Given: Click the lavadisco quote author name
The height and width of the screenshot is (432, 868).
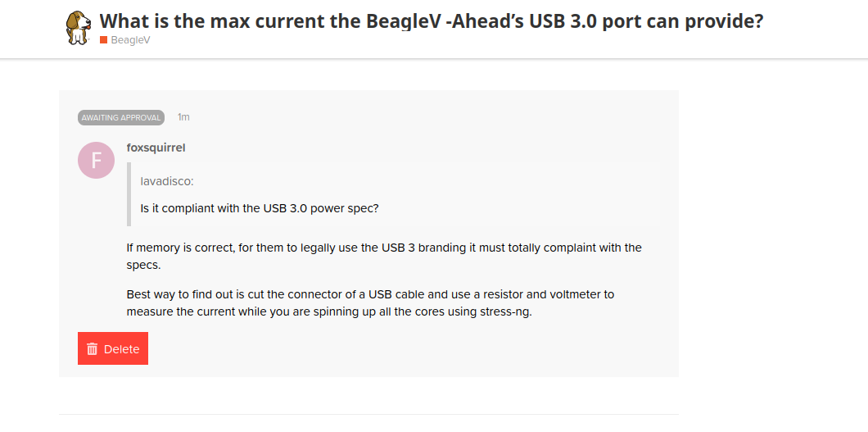Looking at the screenshot, I should pos(167,182).
